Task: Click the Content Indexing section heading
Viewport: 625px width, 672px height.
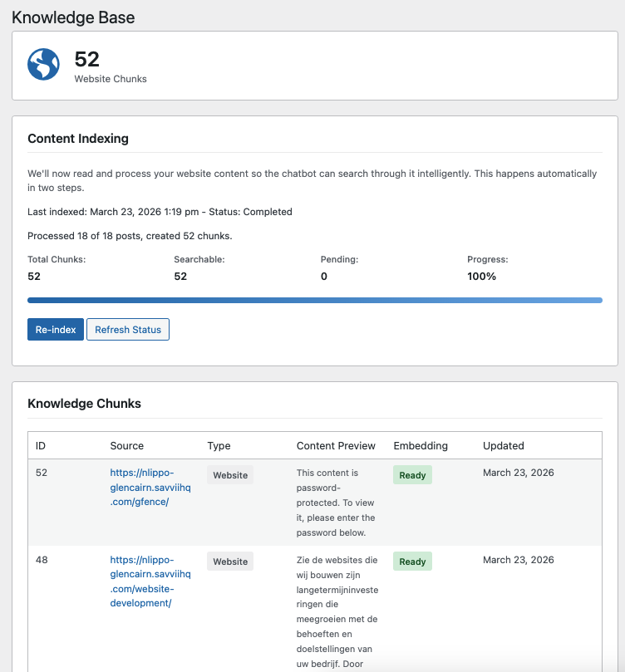Action: [x=78, y=139]
